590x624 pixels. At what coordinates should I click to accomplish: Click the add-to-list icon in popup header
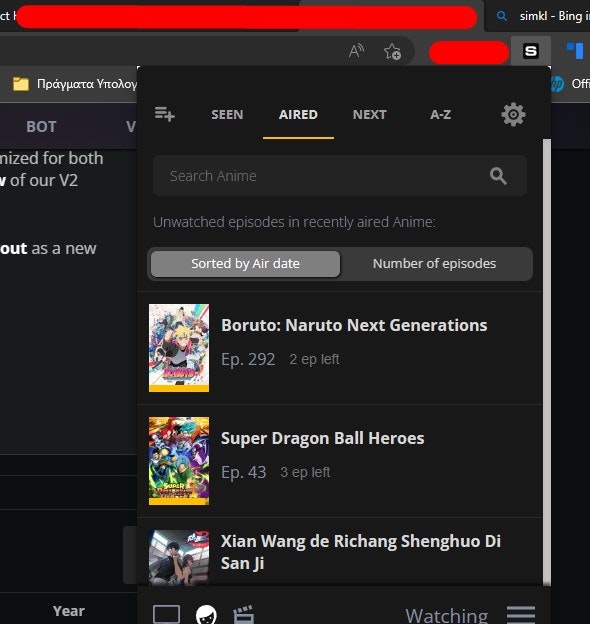165,114
